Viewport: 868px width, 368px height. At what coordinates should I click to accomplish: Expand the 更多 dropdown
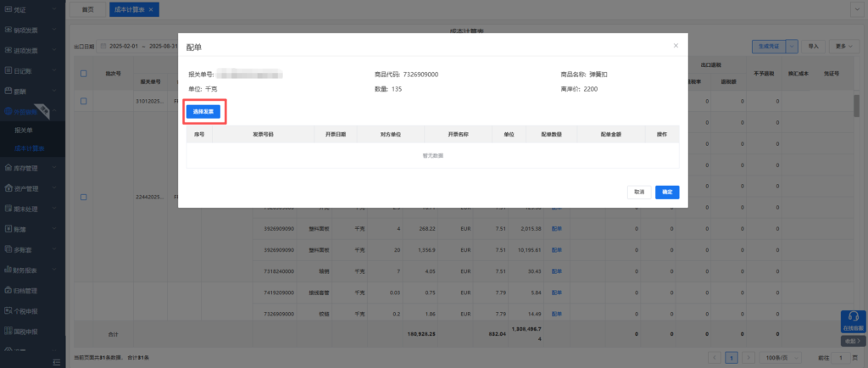(844, 46)
